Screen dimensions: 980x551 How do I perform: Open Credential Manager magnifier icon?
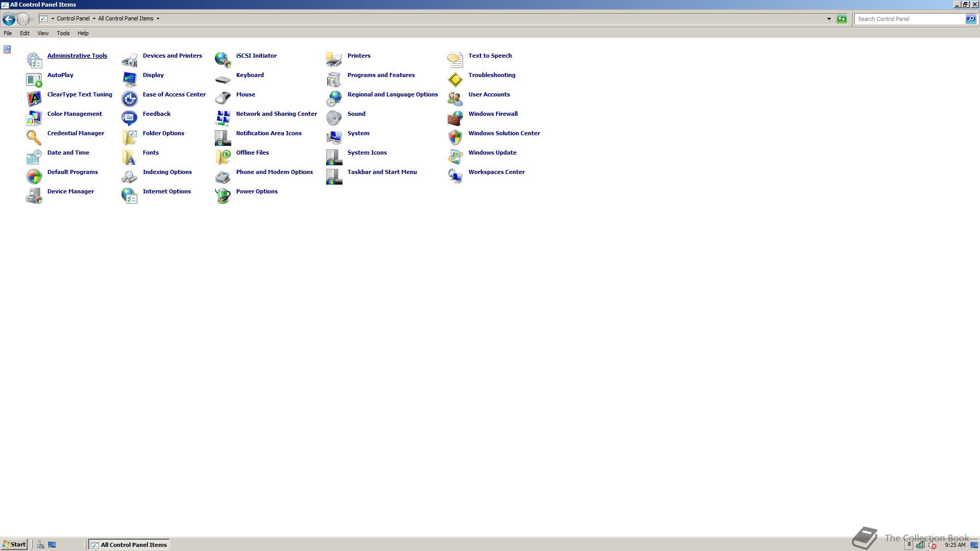(34, 138)
